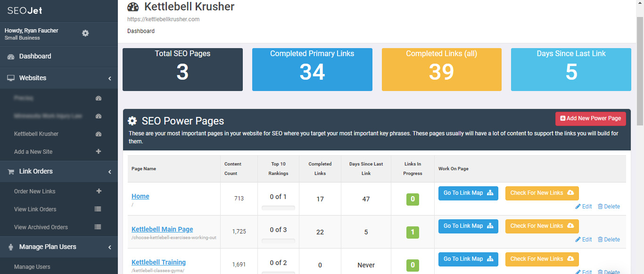
Task: Click the Links In Progress column header
Action: [x=413, y=169]
